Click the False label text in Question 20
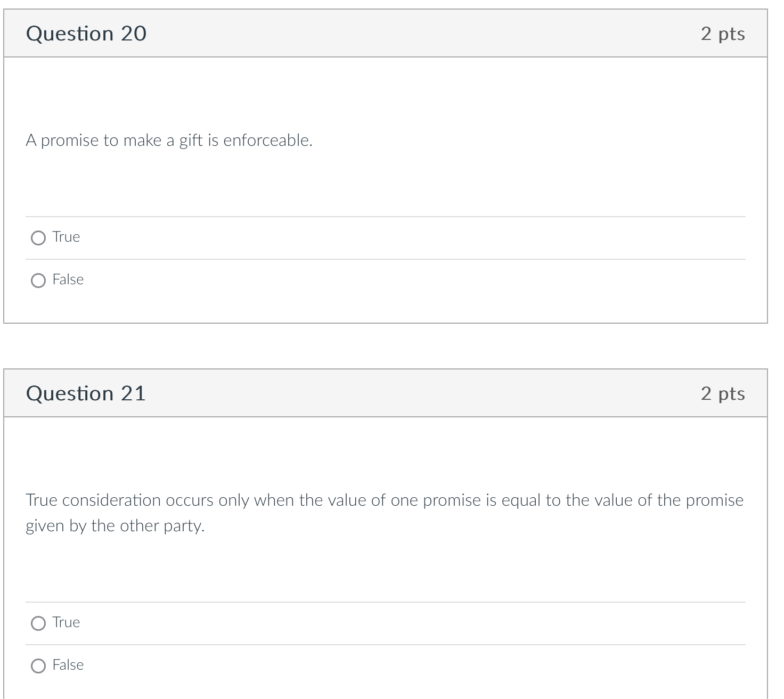This screenshot has height=699, width=784. pyautogui.click(x=68, y=280)
